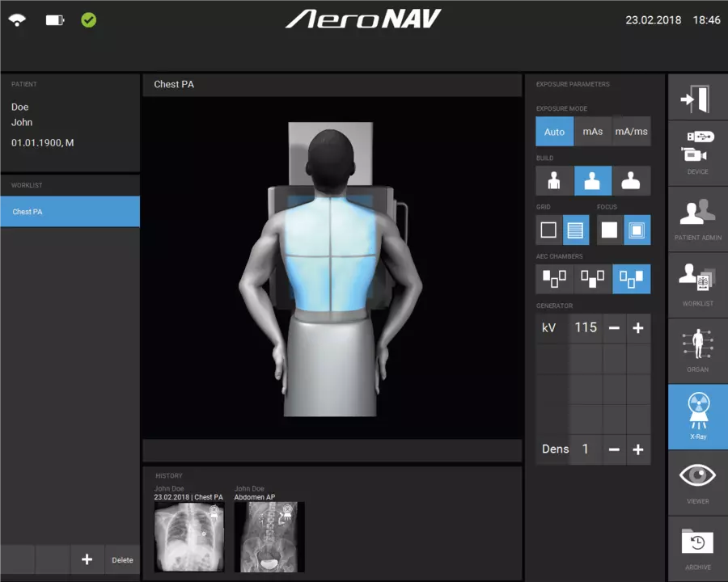Open the Abdomen AP history thumbnail
This screenshot has height=582, width=728.
coord(269,537)
